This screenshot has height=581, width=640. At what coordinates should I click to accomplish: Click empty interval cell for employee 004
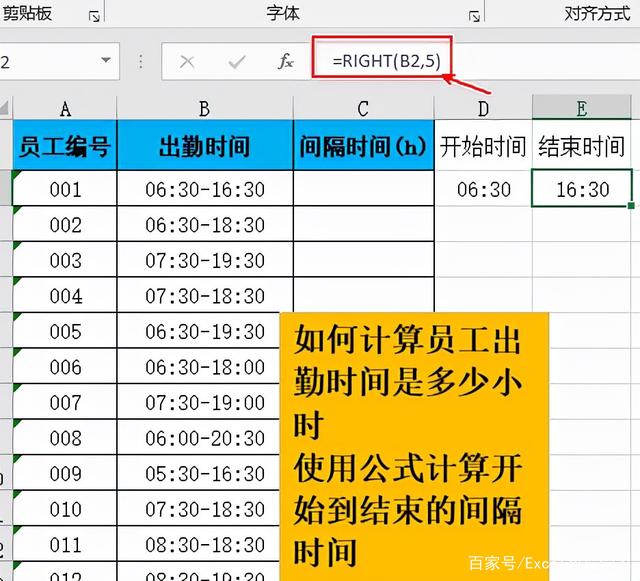click(x=363, y=295)
